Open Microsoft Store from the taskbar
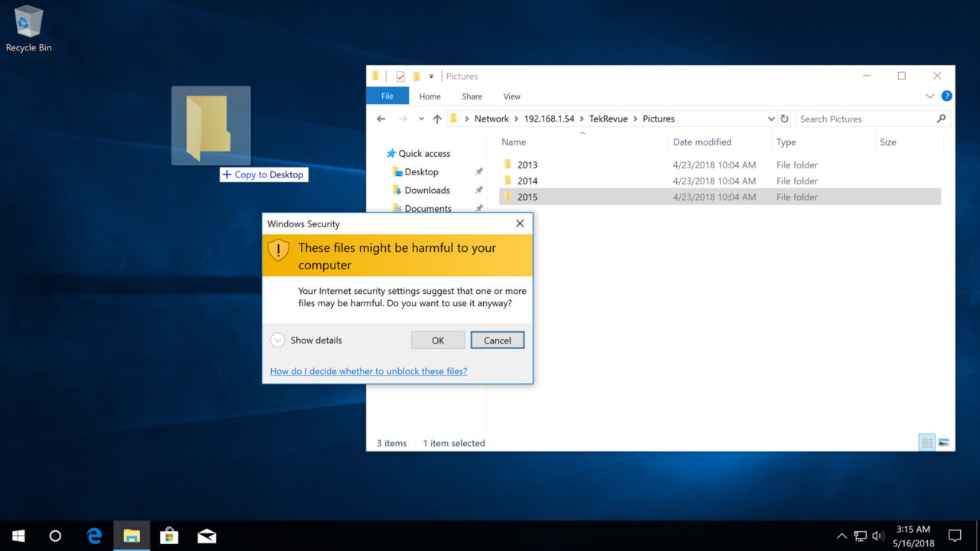980x551 pixels. coord(169,536)
